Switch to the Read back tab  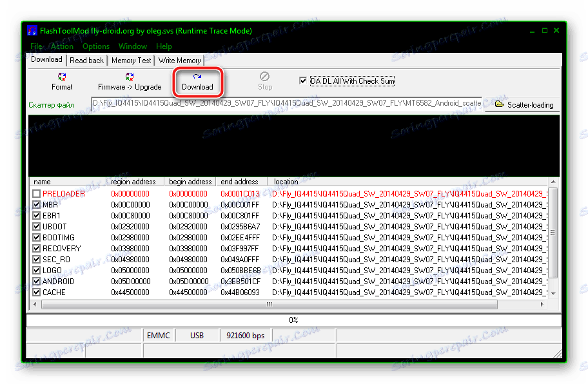86,60
